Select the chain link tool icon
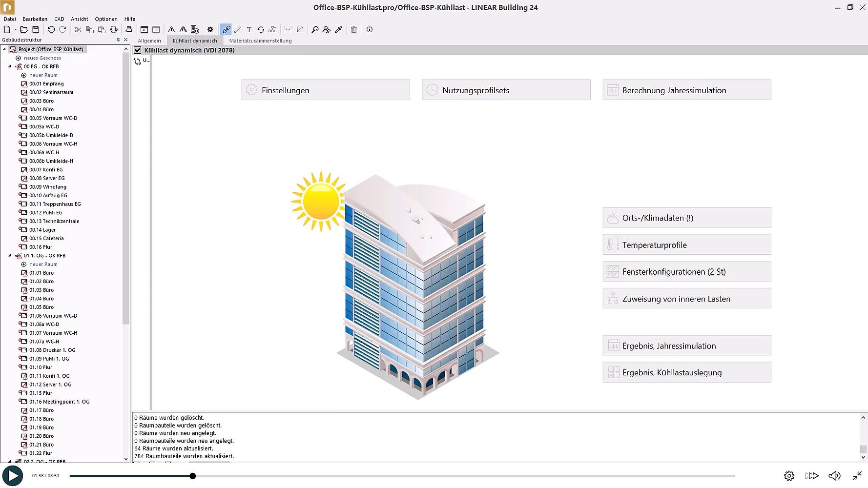The height and width of the screenshot is (488, 868). click(x=226, y=30)
